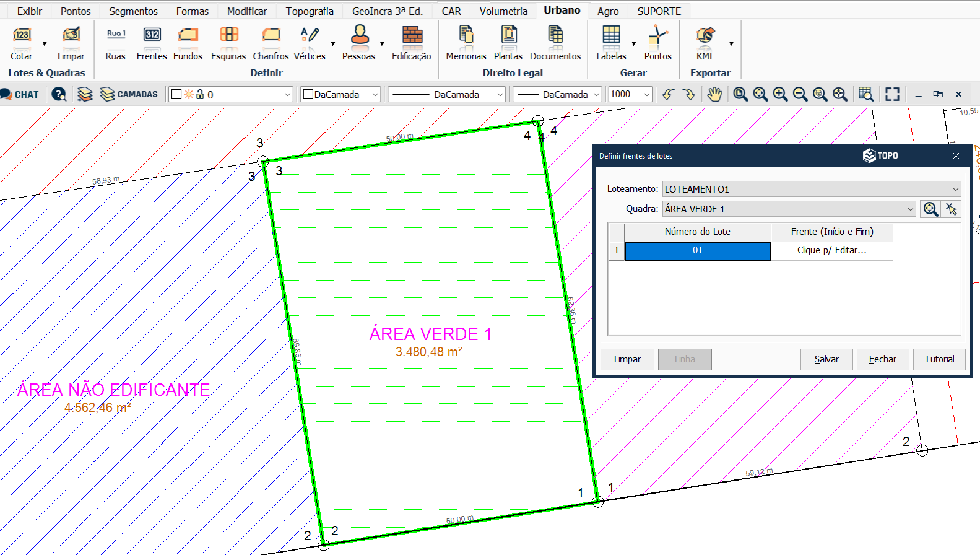The width and height of the screenshot is (980, 555).
Task: Click the Tutorial button in the dialog
Action: (x=939, y=359)
